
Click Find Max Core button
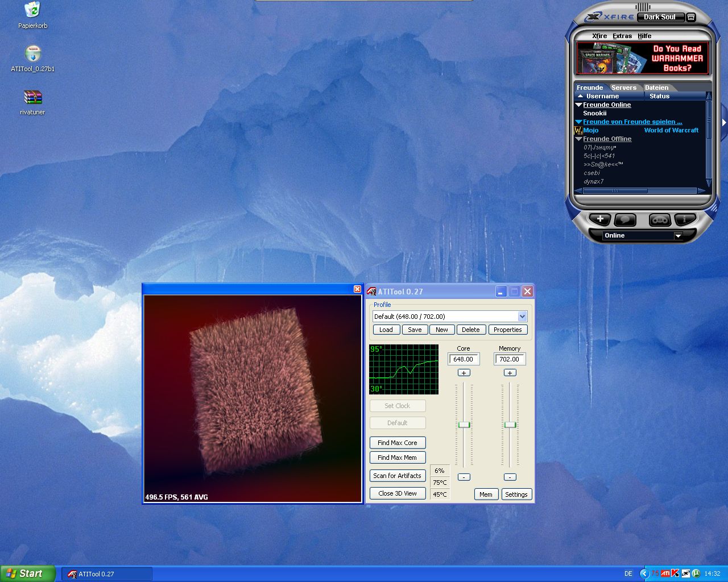pos(398,443)
